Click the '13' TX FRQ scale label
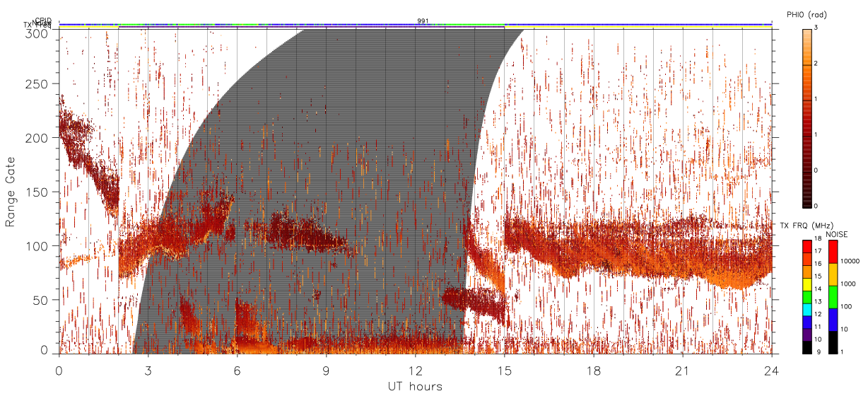 click(818, 302)
